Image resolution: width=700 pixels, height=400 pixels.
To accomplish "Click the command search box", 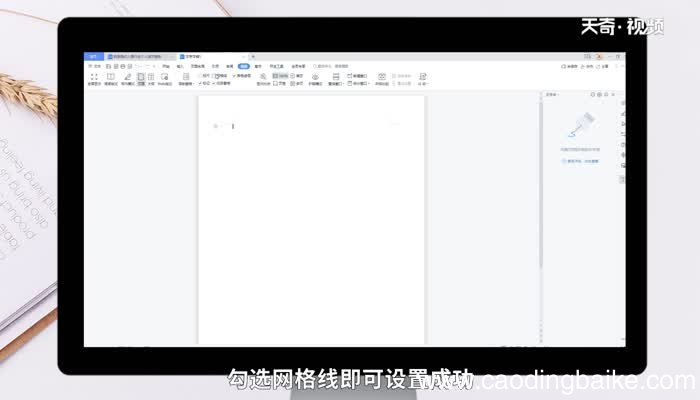I will click(330, 66).
